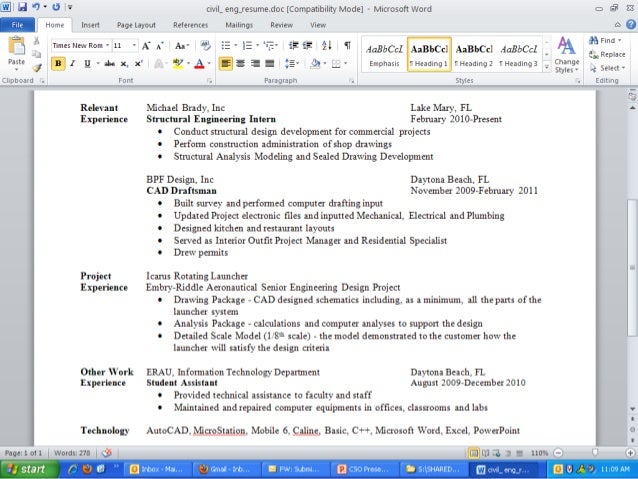Toggle Bold formatting

pyautogui.click(x=58, y=63)
